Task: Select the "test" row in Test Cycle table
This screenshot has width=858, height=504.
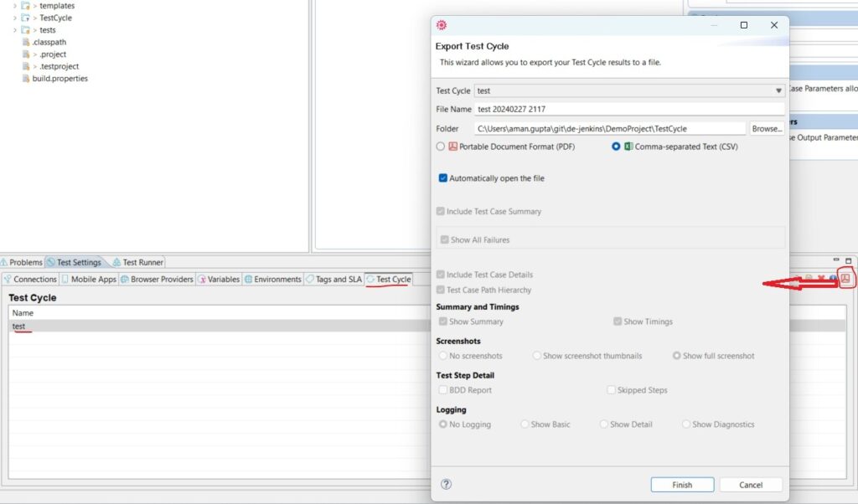Action: point(219,326)
